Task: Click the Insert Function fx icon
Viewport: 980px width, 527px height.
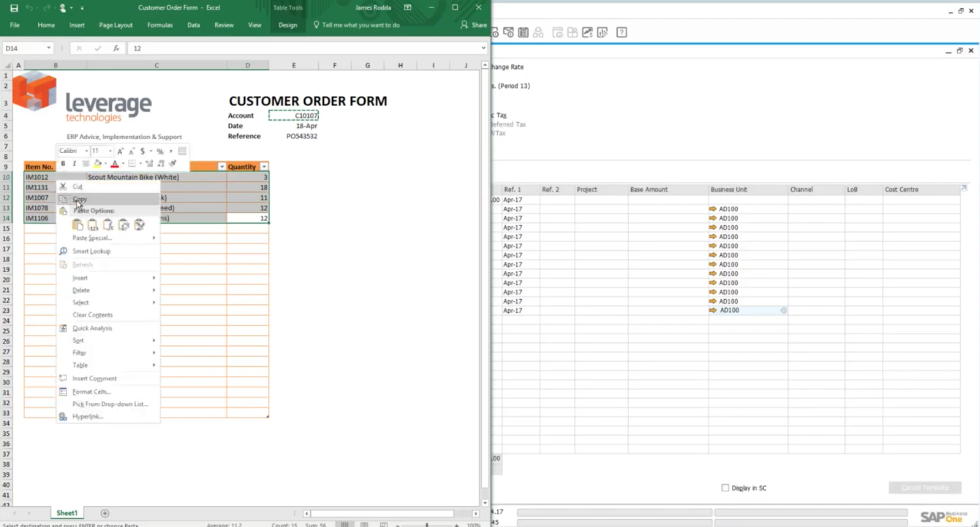Action: point(116,48)
